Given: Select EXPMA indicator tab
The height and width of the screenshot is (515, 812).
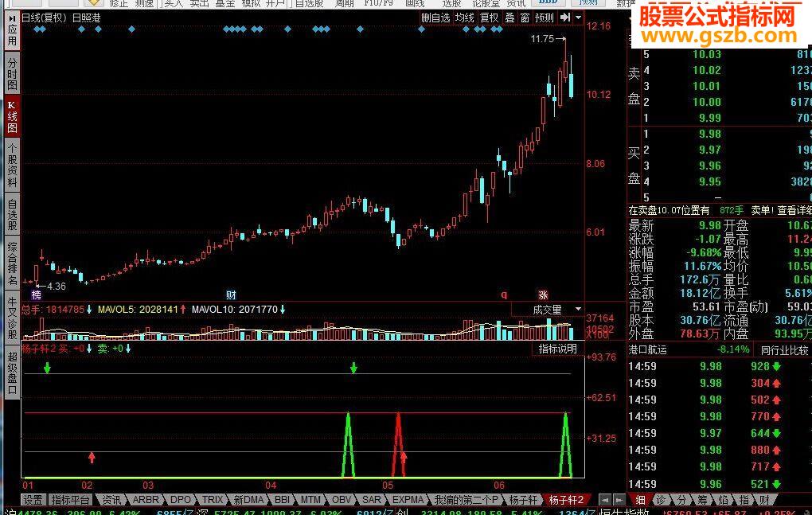Looking at the screenshot, I should click(408, 500).
